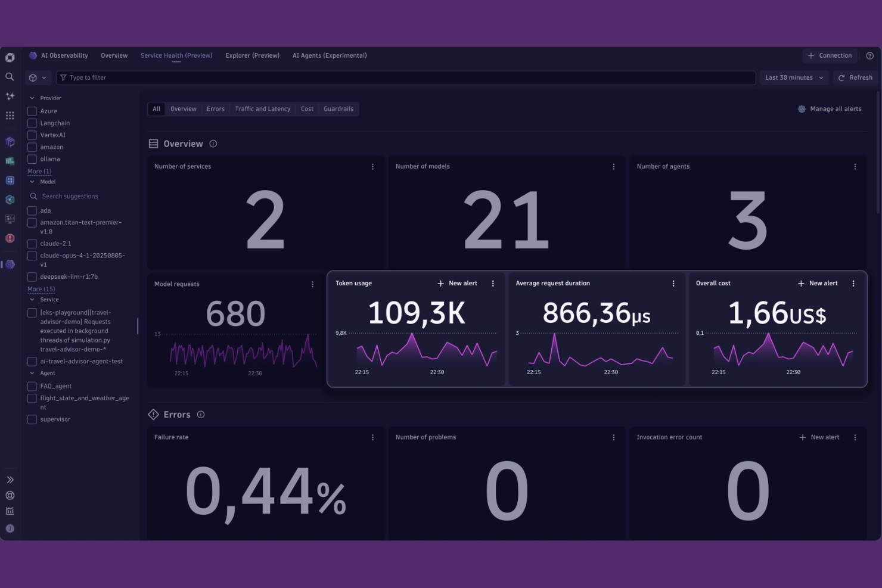Open the info icon next to Errors heading

(x=201, y=415)
